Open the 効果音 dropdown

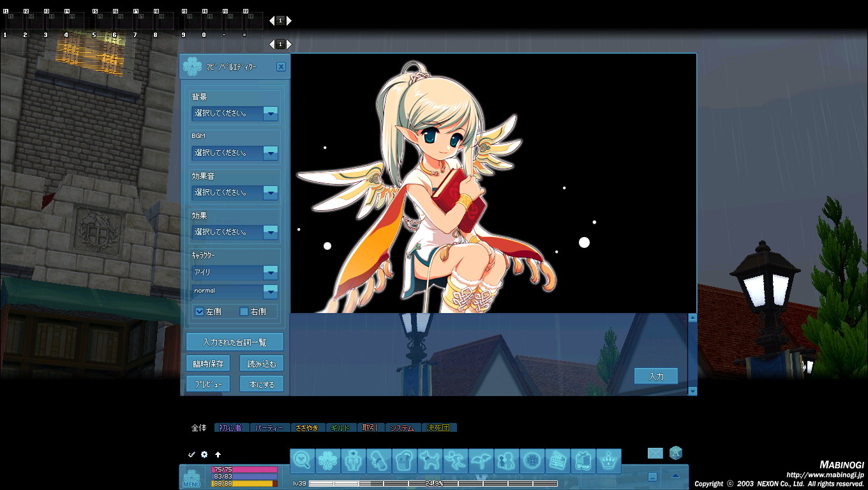pyautogui.click(x=235, y=193)
